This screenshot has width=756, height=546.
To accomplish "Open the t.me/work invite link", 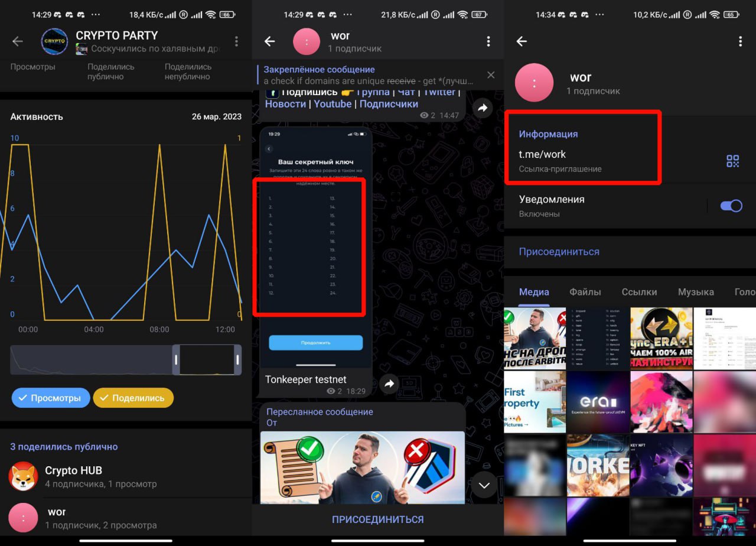I will click(x=542, y=154).
